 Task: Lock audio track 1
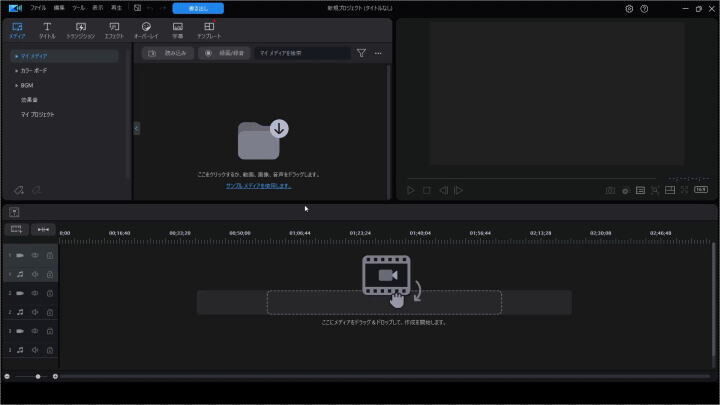coord(50,275)
